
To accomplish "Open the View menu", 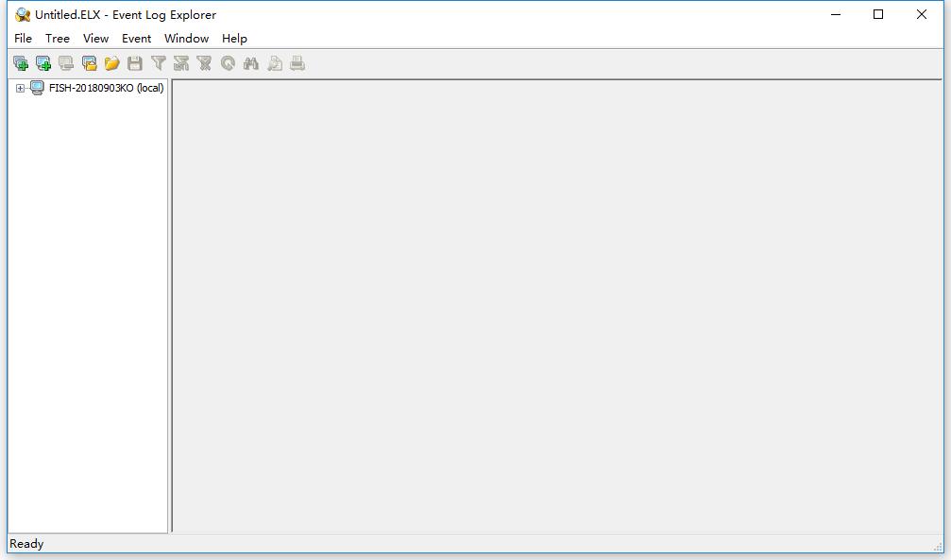I will [95, 38].
